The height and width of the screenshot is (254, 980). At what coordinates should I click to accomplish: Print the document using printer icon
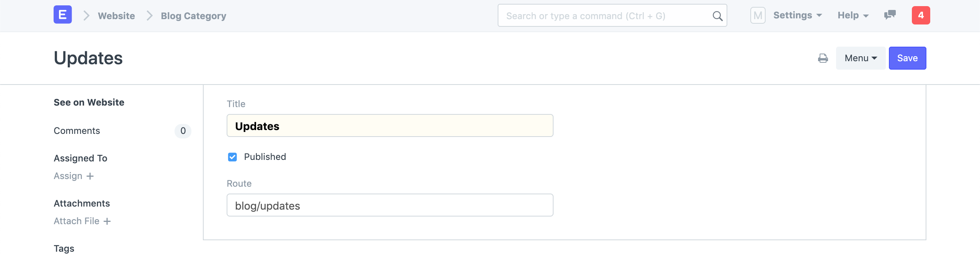point(823,58)
